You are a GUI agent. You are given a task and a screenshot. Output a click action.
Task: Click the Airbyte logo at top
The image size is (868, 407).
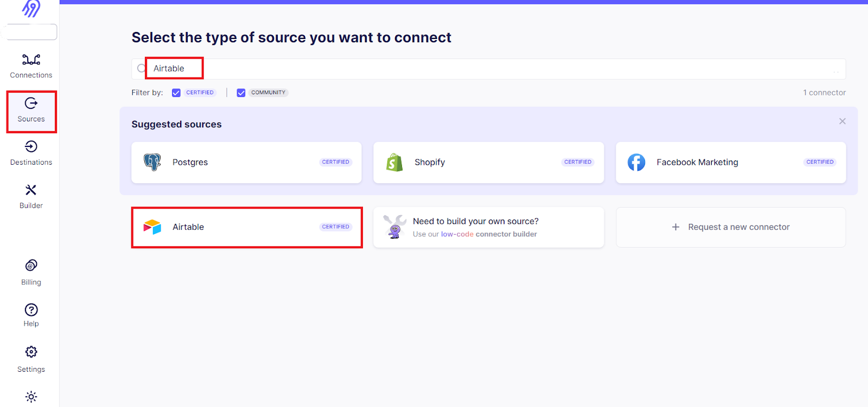coord(31,8)
